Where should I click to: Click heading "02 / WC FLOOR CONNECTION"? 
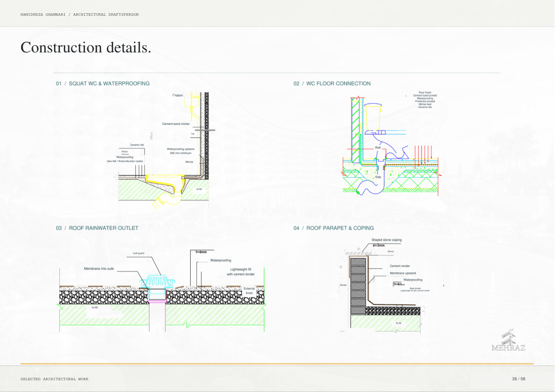pyautogui.click(x=332, y=83)
